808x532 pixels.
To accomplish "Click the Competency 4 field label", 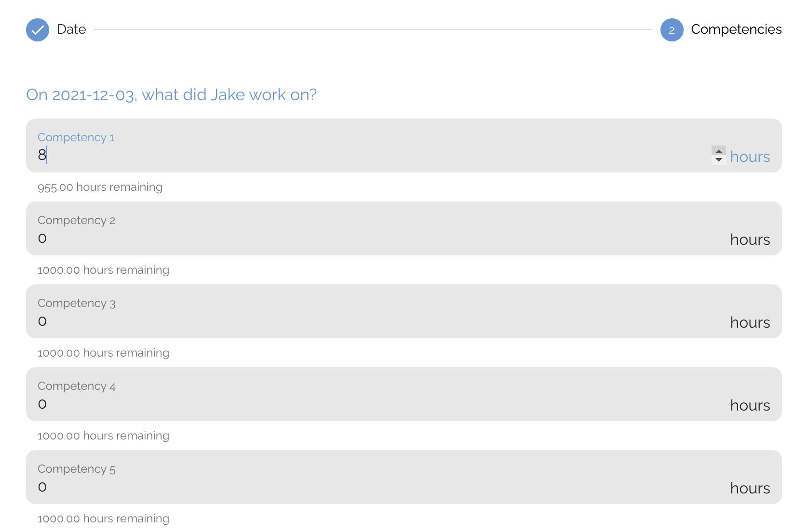I will tap(77, 386).
